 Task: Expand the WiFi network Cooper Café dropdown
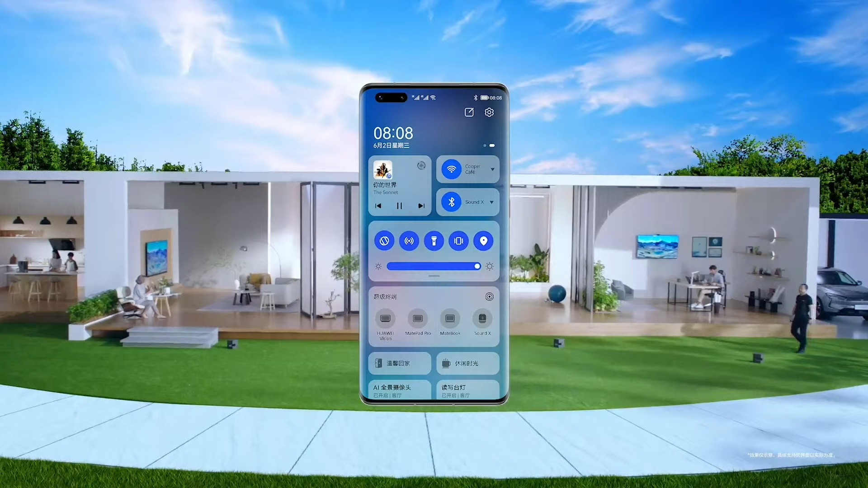pos(491,169)
